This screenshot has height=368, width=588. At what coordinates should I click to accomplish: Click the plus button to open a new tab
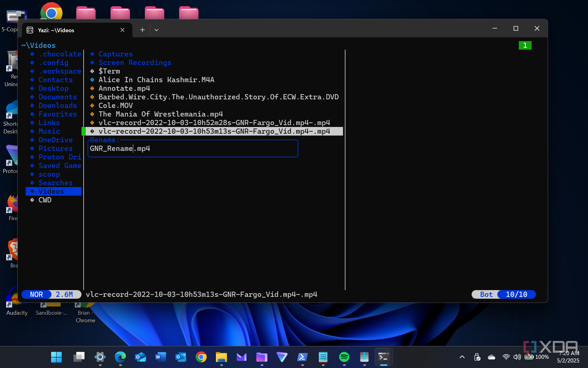click(142, 30)
